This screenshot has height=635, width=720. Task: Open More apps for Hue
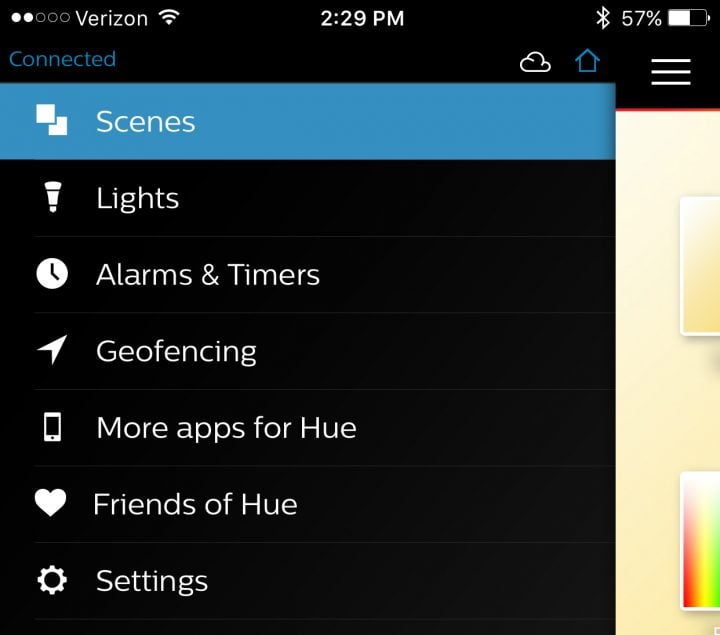308,428
